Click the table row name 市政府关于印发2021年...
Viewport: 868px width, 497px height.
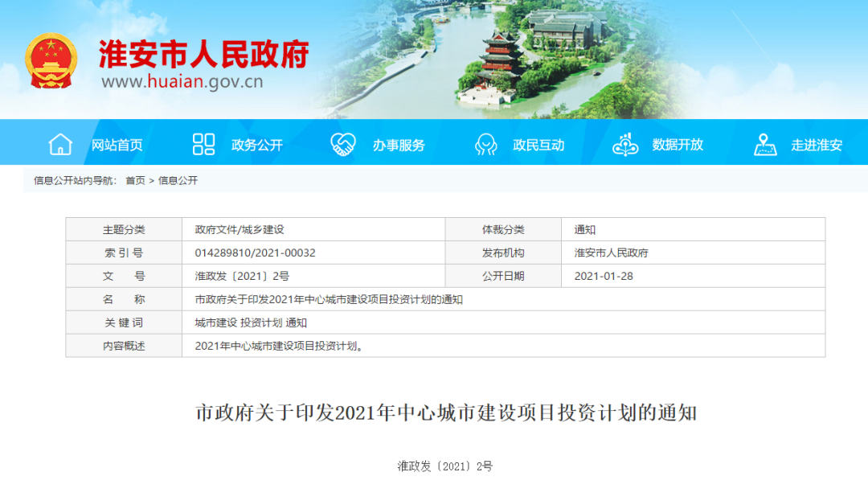pyautogui.click(x=329, y=299)
